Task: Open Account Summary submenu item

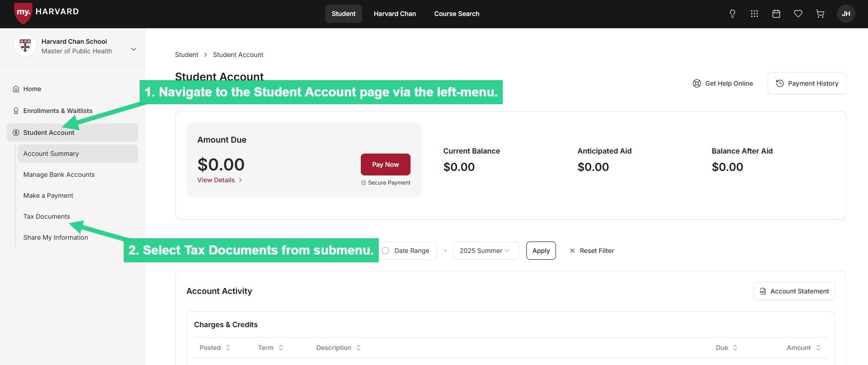Action: pos(78,154)
